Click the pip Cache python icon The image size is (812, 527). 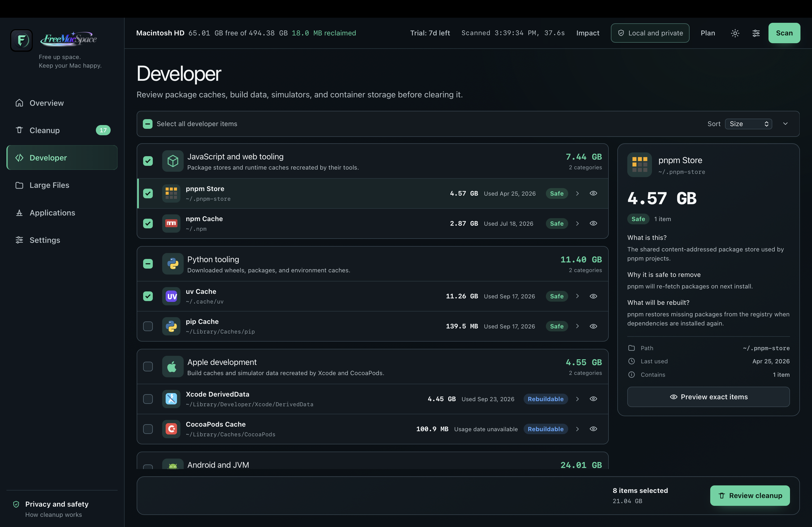coord(171,326)
